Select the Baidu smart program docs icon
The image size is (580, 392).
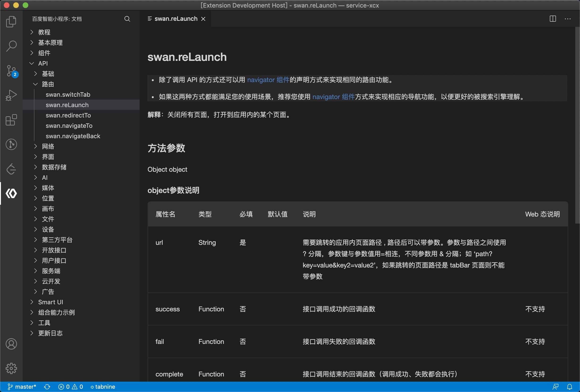pyautogui.click(x=11, y=193)
